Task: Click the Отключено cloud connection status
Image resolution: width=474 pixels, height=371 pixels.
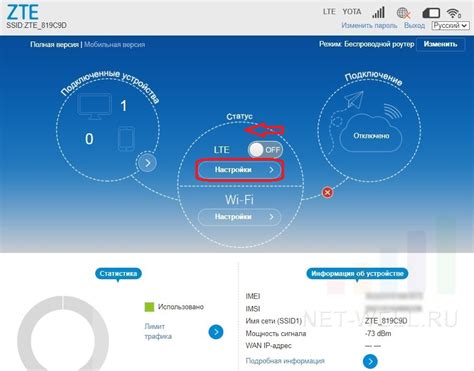Action: pyautogui.click(x=371, y=136)
